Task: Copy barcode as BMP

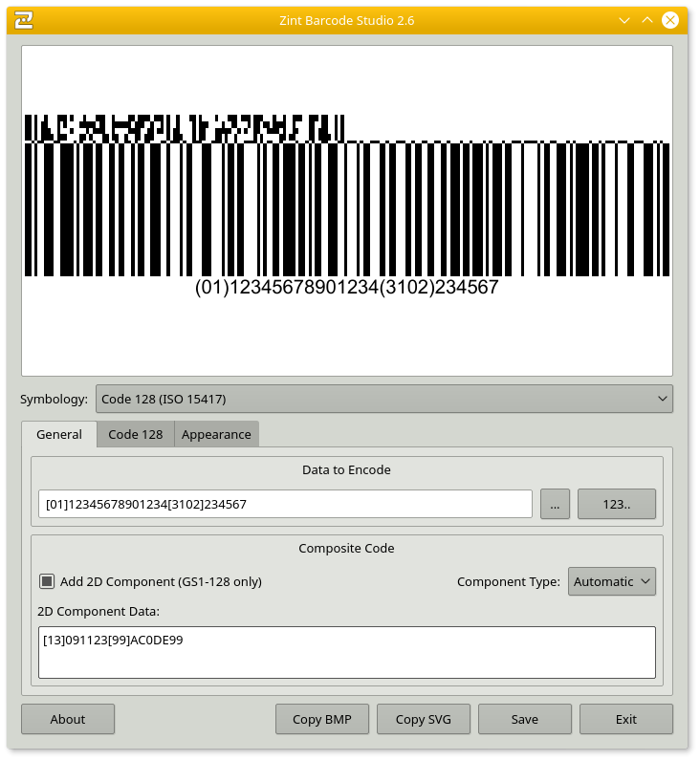Action: coord(322,719)
